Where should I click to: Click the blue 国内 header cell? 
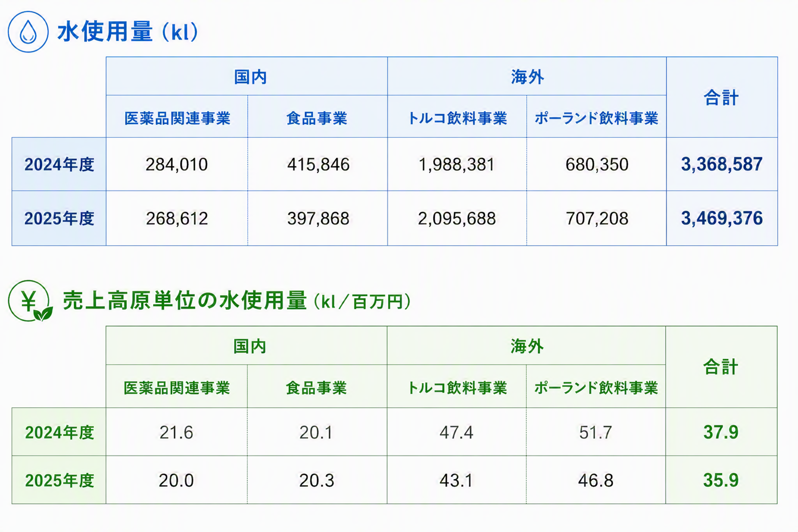click(x=247, y=76)
